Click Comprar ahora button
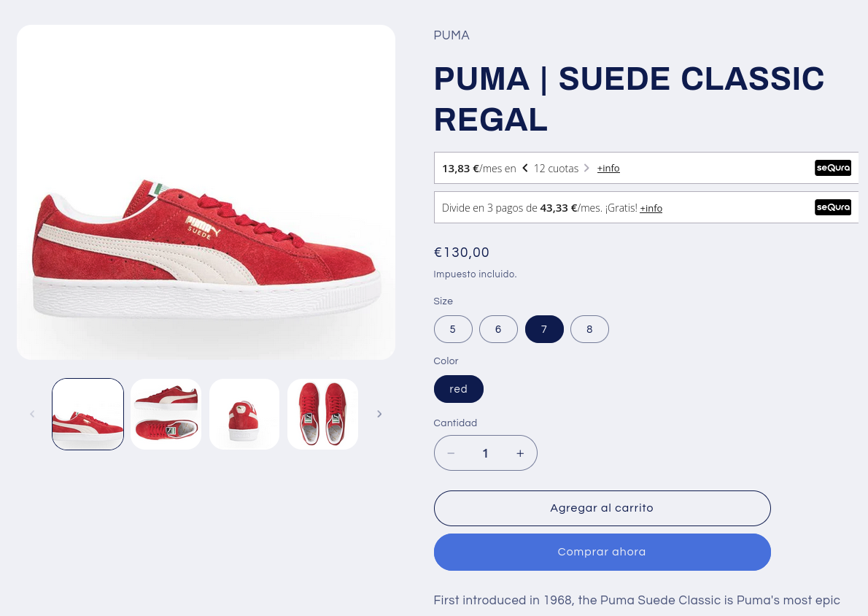Screen dimensions: 868x616 [602, 552]
